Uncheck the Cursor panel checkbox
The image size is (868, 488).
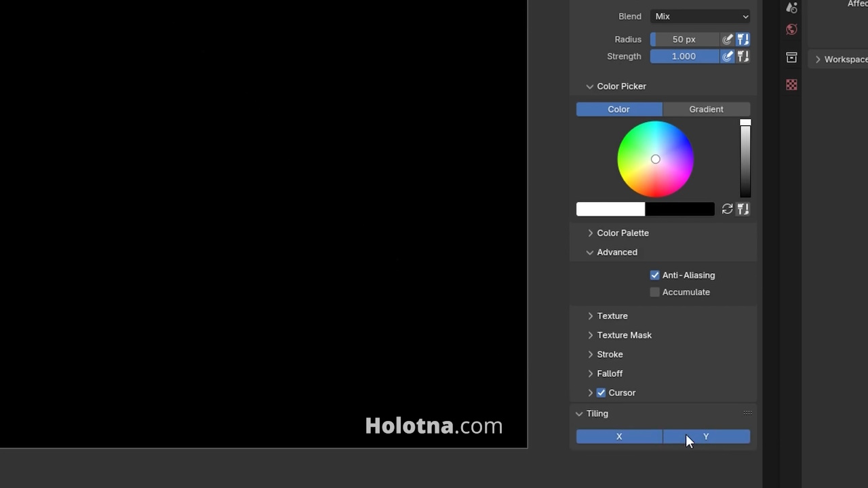[x=601, y=392]
